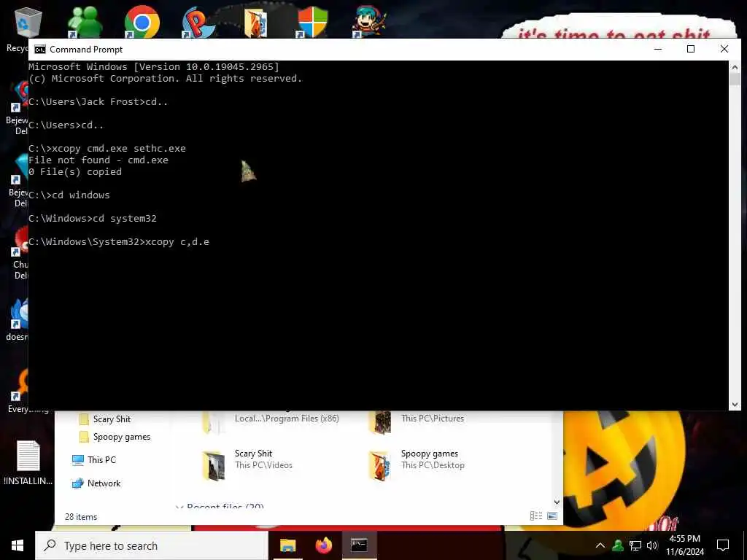
Task: Open the Spoopy games folder icon on desktop
Action: pos(256,23)
